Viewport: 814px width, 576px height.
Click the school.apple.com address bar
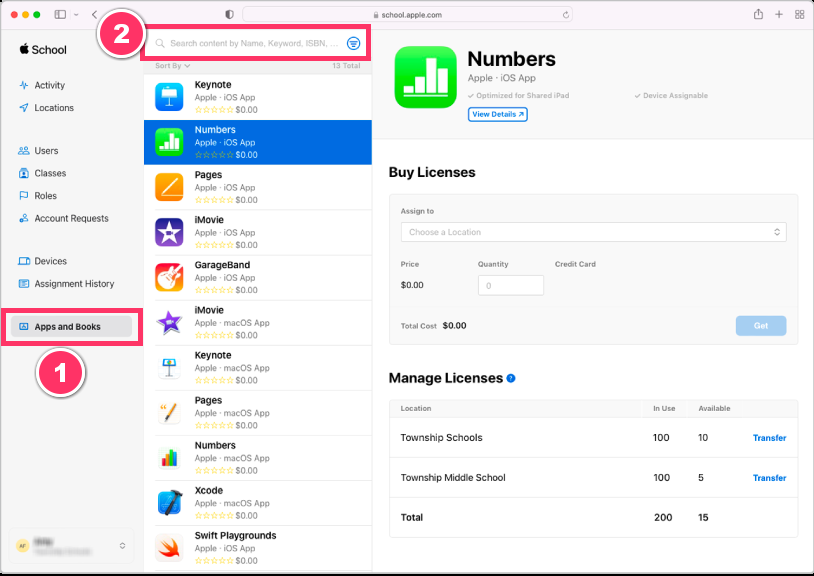408,15
